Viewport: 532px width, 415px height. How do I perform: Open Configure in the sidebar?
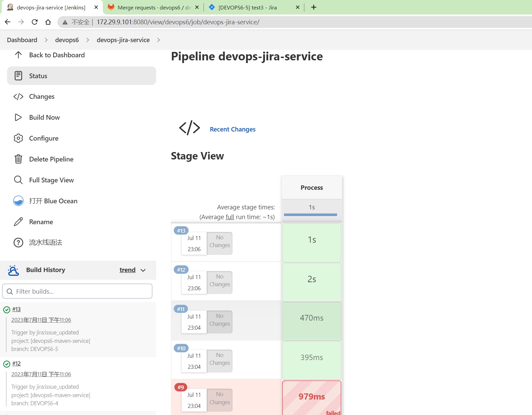pyautogui.click(x=44, y=138)
